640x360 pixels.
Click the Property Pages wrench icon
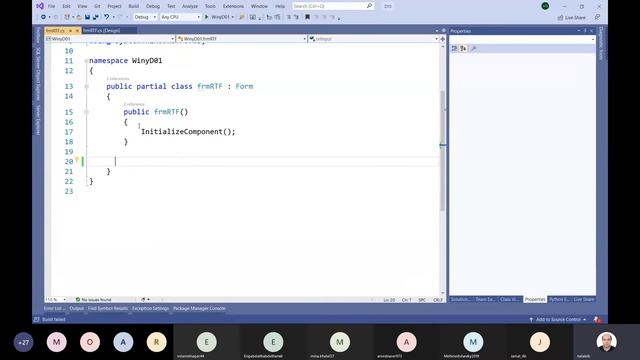tap(473, 49)
